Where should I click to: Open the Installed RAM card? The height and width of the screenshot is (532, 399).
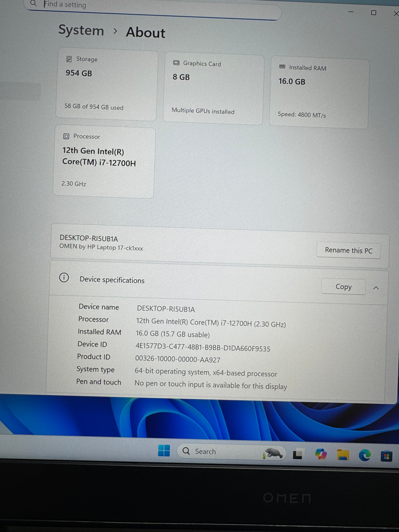(319, 93)
